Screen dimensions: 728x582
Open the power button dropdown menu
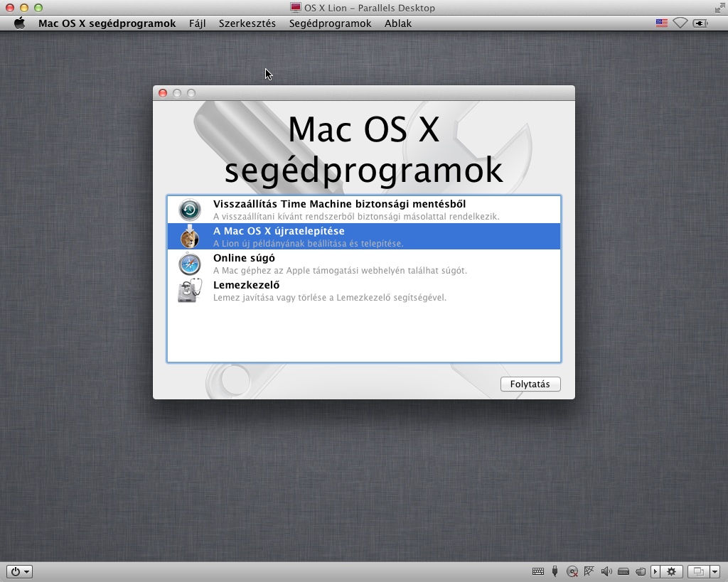click(19, 571)
